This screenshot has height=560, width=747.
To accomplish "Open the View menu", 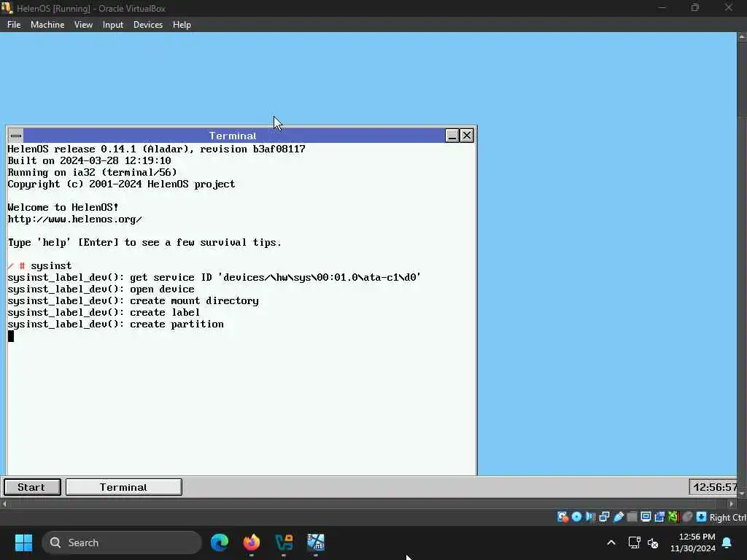I will tap(83, 25).
